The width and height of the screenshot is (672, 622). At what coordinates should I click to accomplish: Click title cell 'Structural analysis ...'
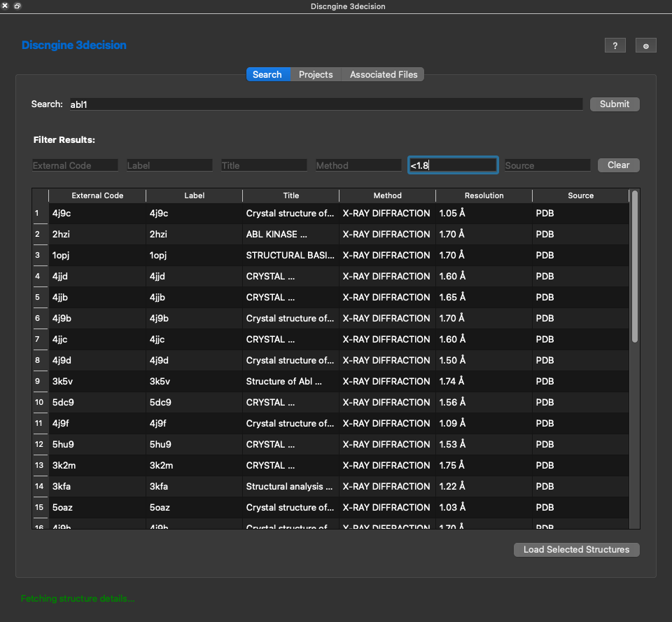point(291,486)
